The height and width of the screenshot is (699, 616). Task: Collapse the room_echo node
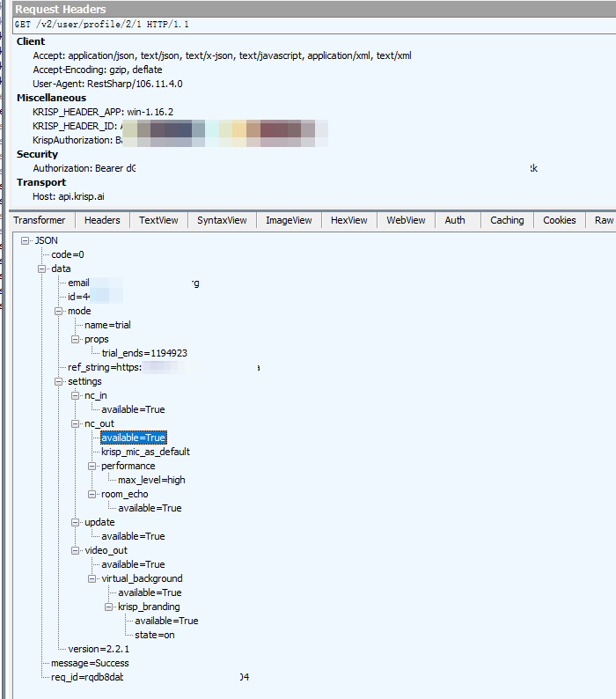[92, 495]
